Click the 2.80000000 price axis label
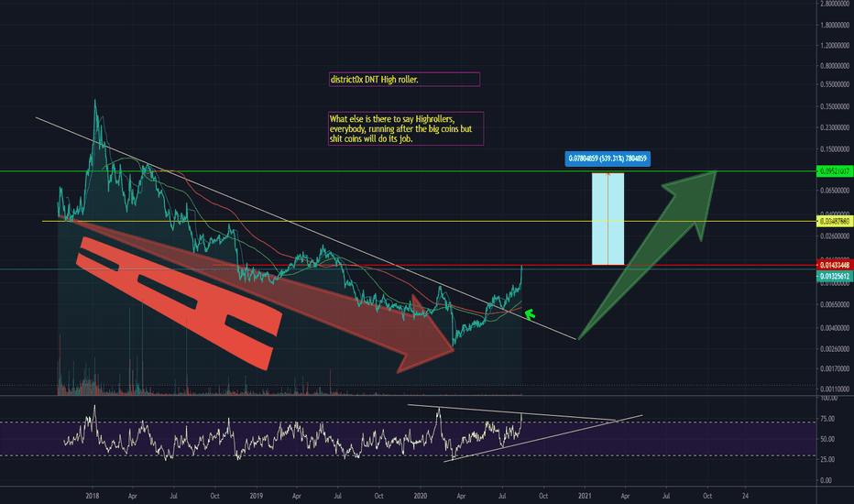 pyautogui.click(x=835, y=4)
